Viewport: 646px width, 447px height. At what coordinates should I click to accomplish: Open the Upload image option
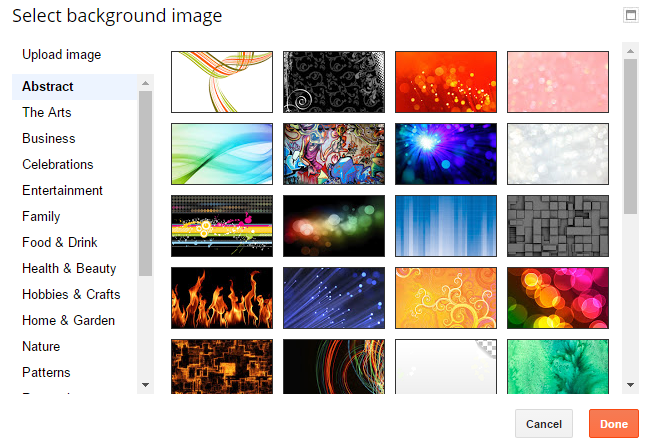click(62, 55)
